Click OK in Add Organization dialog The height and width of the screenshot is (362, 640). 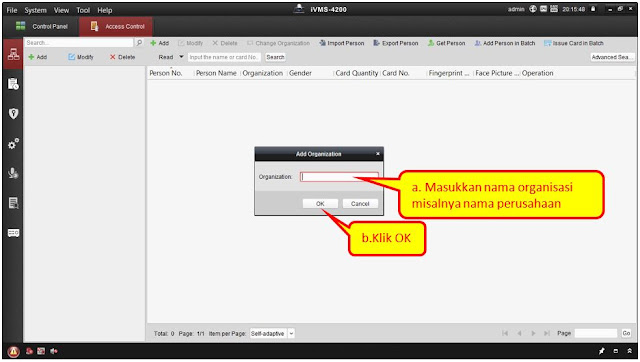(320, 203)
